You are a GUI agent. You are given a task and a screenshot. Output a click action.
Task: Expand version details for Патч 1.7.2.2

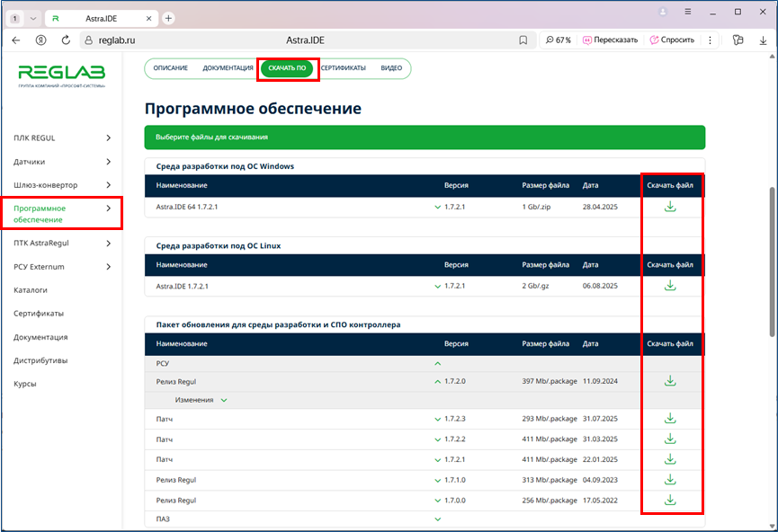pyautogui.click(x=438, y=439)
